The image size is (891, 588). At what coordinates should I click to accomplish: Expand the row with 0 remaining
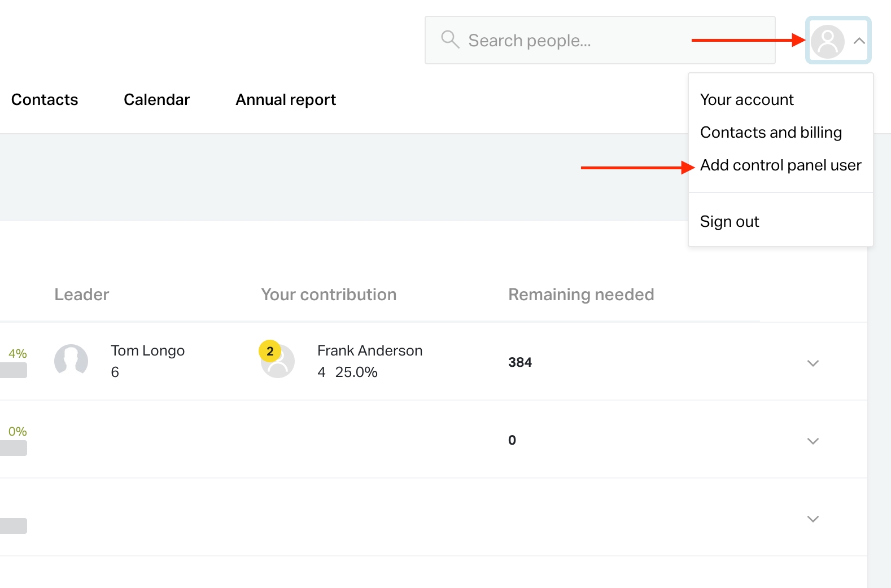click(x=813, y=441)
